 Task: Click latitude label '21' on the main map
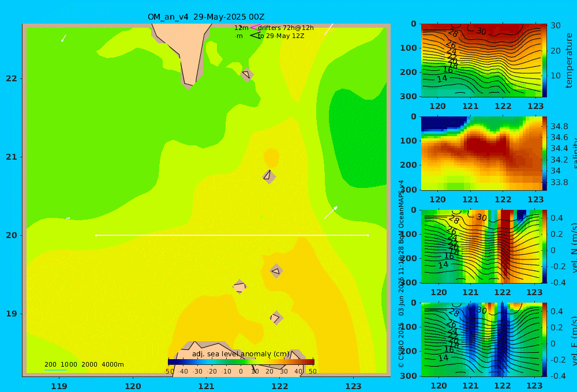coord(12,157)
